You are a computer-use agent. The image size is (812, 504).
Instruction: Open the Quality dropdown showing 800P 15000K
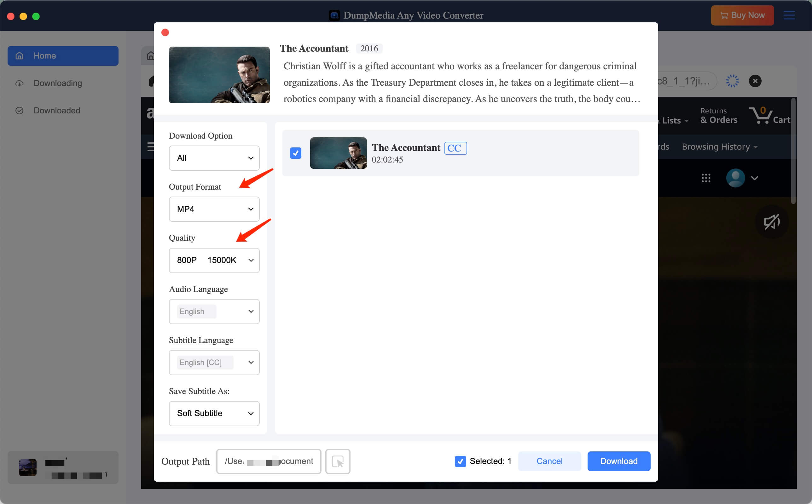[x=214, y=260]
